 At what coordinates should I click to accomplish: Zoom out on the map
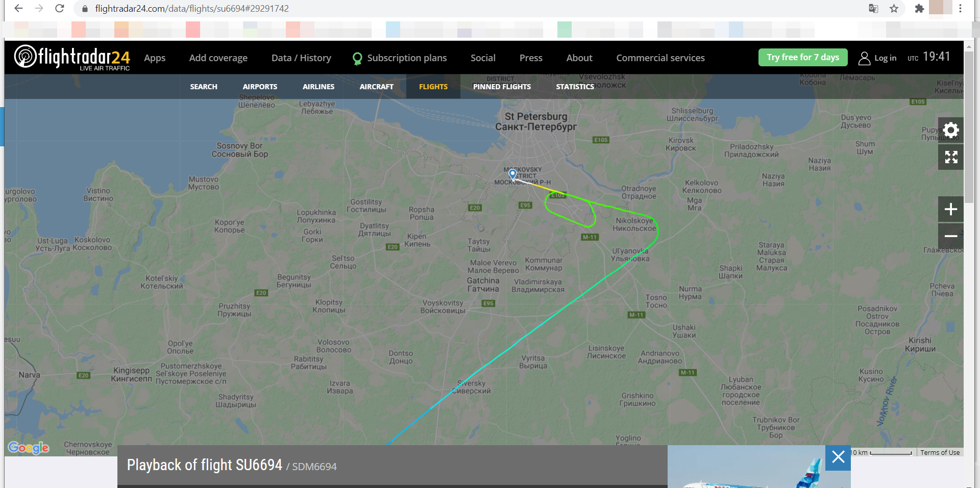click(x=950, y=236)
